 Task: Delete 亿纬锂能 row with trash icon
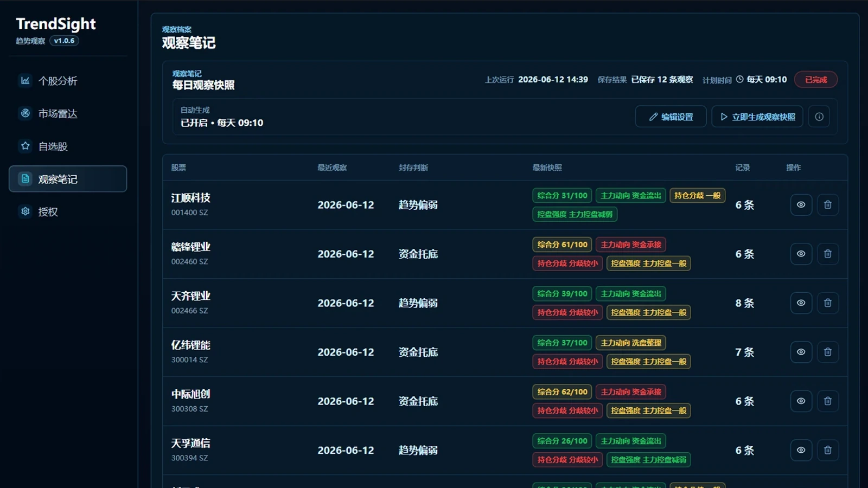(828, 352)
